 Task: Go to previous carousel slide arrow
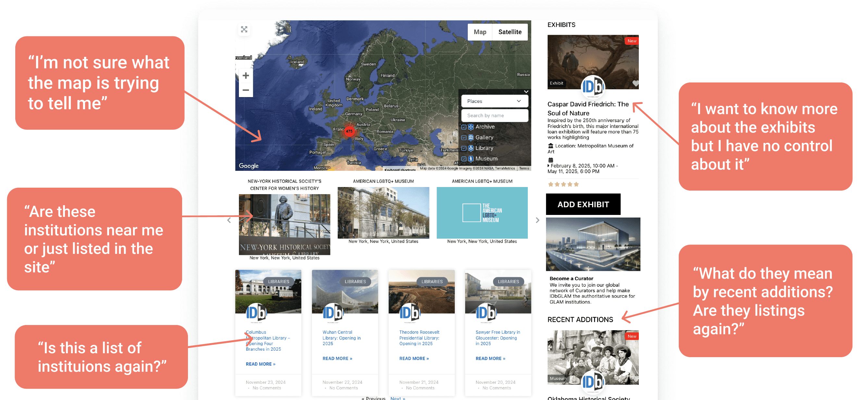coord(229,220)
